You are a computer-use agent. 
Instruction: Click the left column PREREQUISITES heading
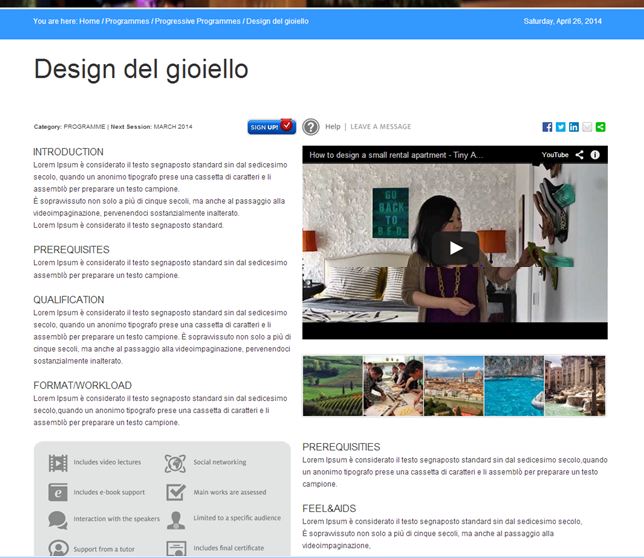71,250
